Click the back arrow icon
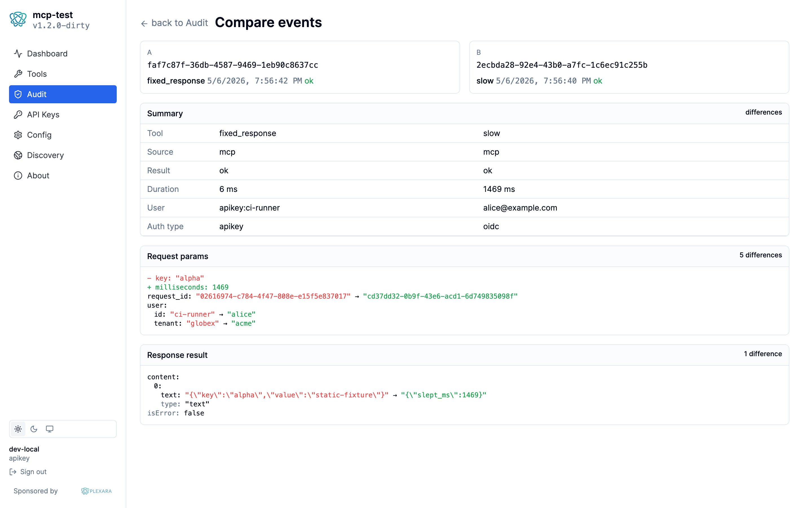Image resolution: width=812 pixels, height=508 pixels. point(144,23)
